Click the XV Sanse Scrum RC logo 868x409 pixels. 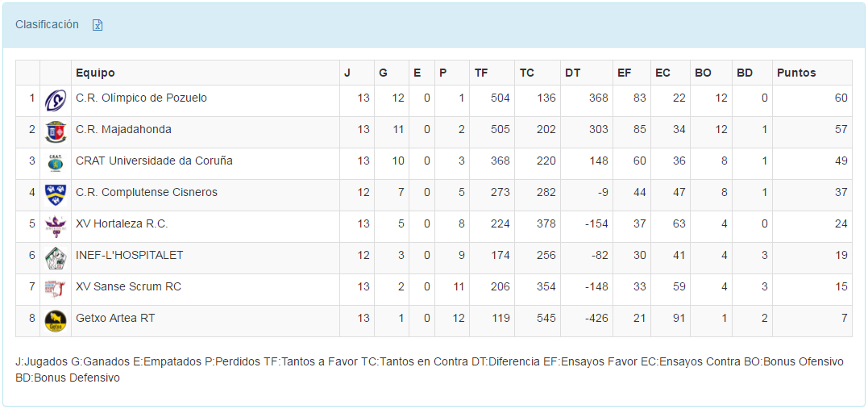click(55, 289)
